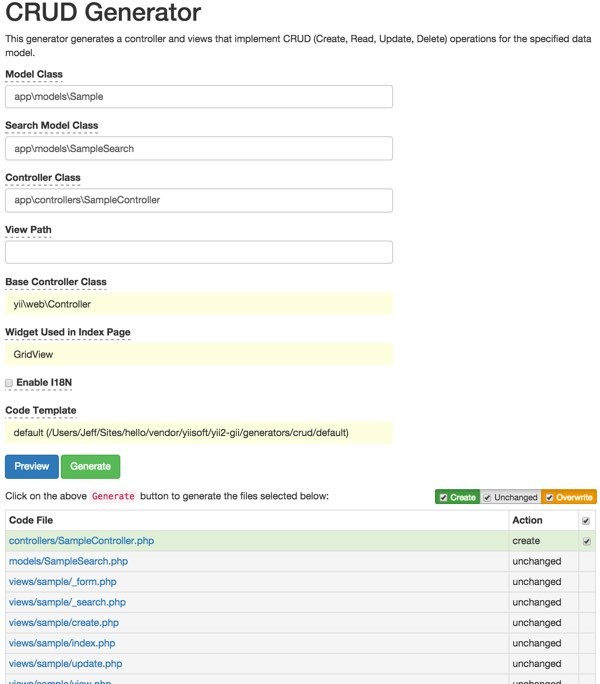
Task: Click the Model Class label hint
Action: click(34, 74)
